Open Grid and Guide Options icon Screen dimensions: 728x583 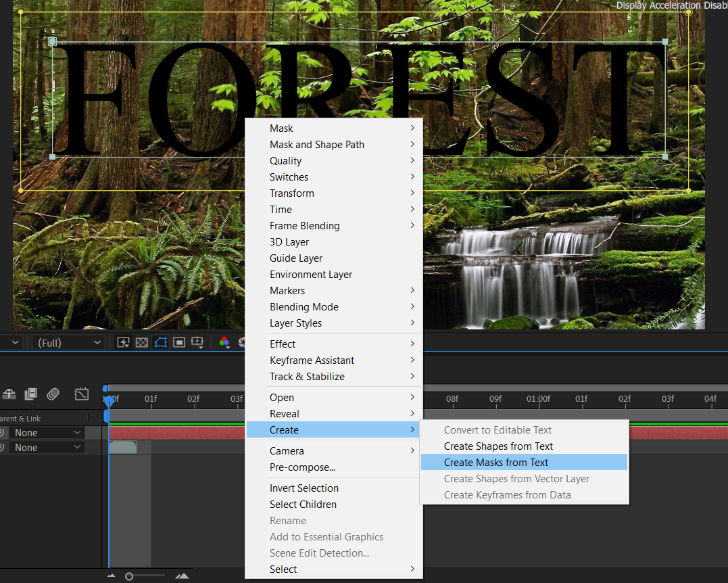click(197, 343)
